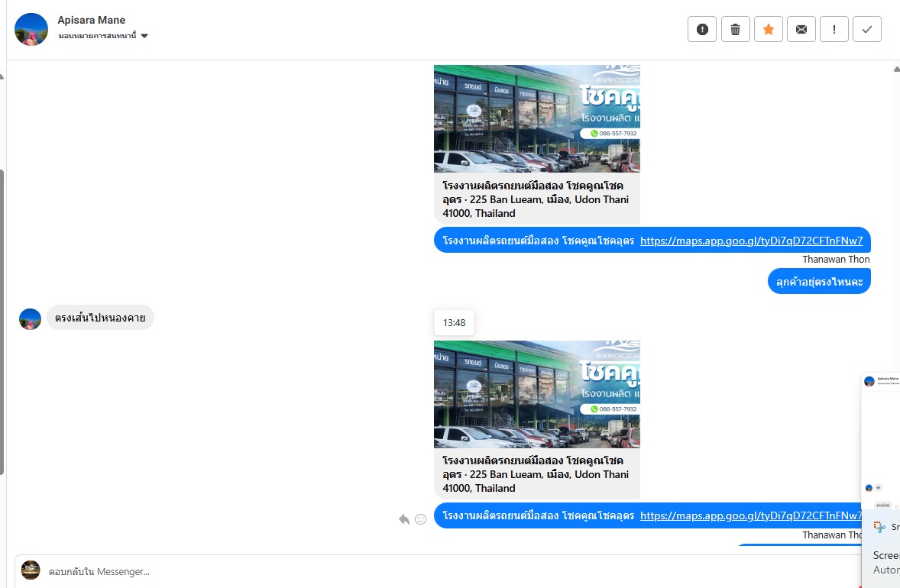Click the Apisara Mane contact name
The width and height of the screenshot is (900, 588).
[x=91, y=20]
